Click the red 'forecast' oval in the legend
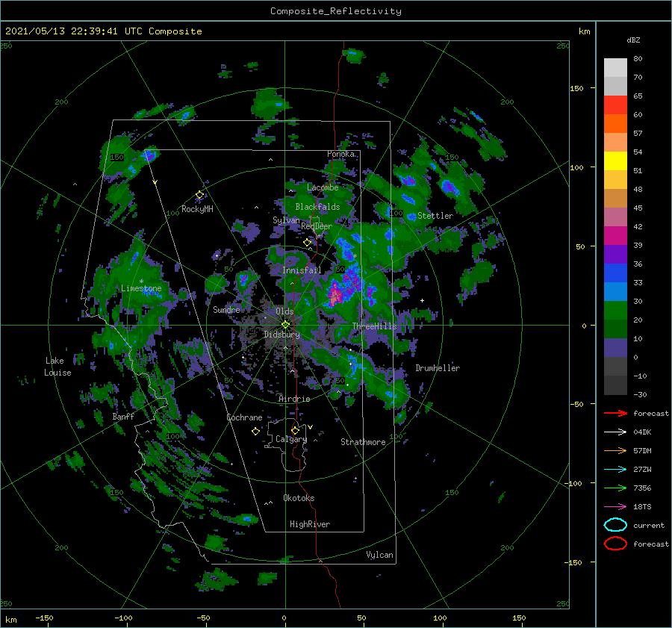Image resolution: width=672 pixels, height=628 pixels. point(615,544)
